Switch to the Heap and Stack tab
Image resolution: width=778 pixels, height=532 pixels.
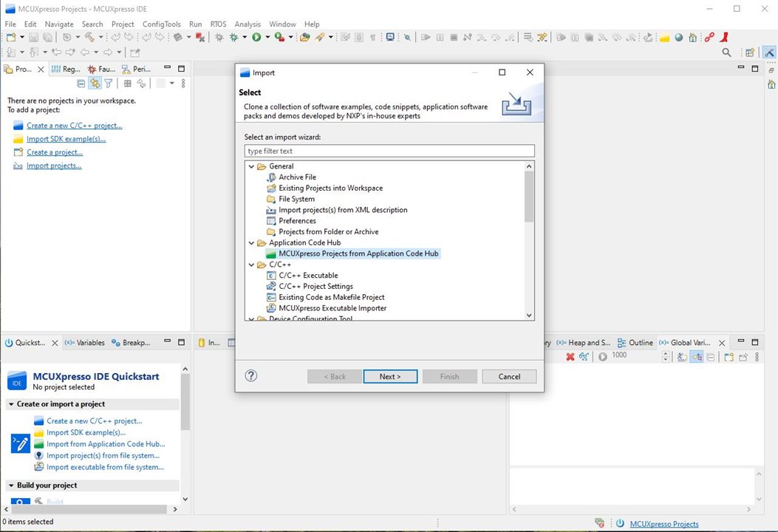coord(584,342)
